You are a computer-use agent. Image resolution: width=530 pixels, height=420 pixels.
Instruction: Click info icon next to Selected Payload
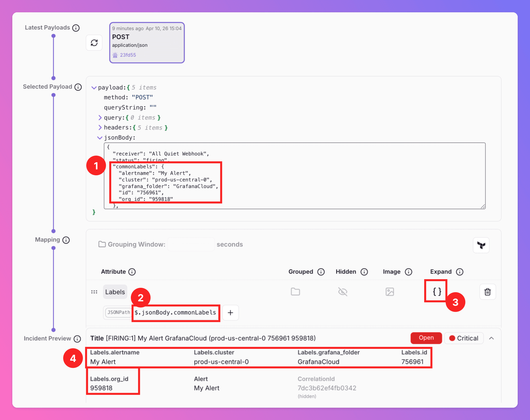(78, 87)
